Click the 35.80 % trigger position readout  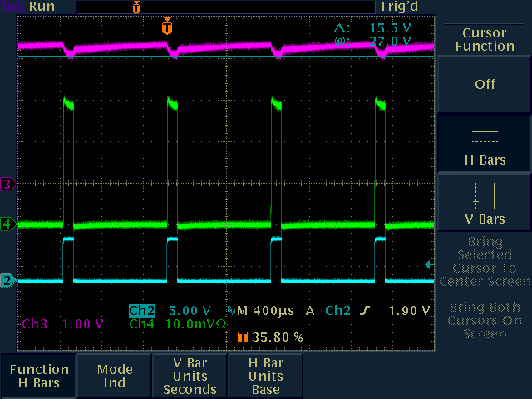tap(278, 337)
